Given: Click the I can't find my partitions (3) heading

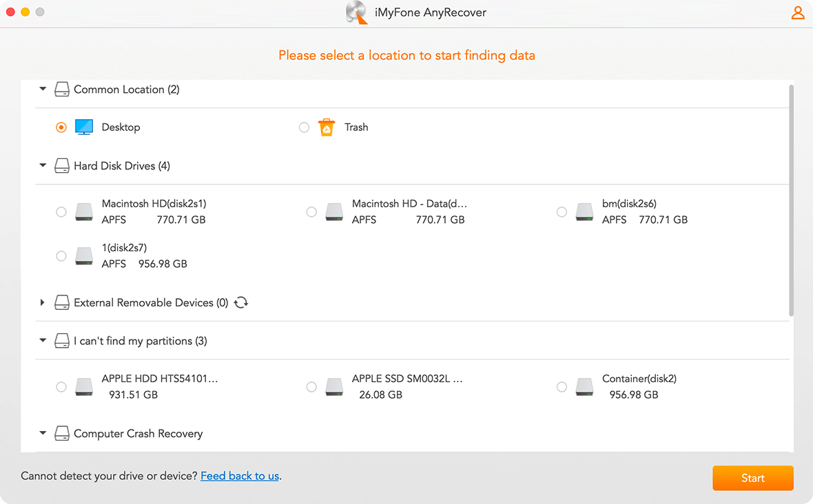Looking at the screenshot, I should tap(141, 341).
